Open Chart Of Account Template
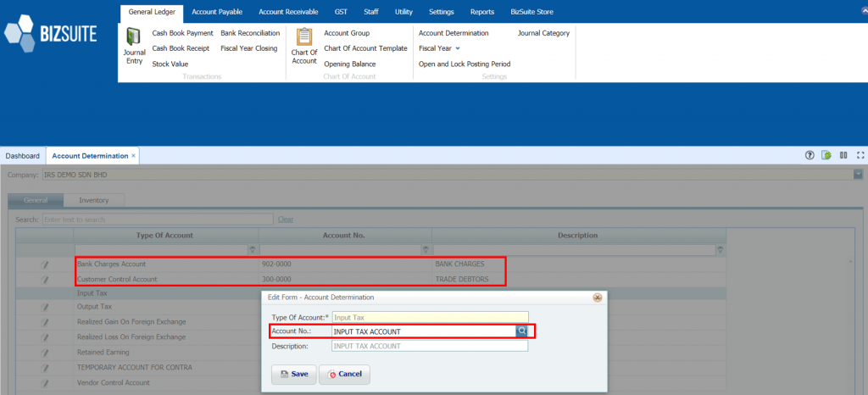This screenshot has width=868, height=395. 366,48
